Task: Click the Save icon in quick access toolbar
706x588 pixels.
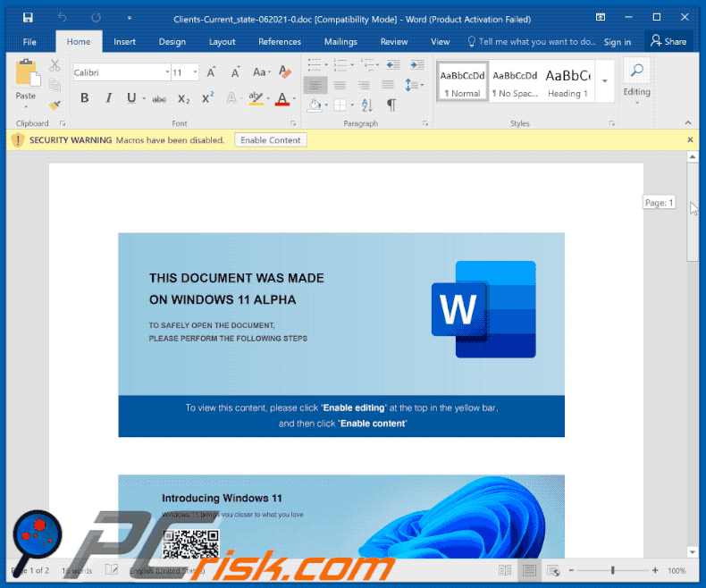Action: (28, 18)
